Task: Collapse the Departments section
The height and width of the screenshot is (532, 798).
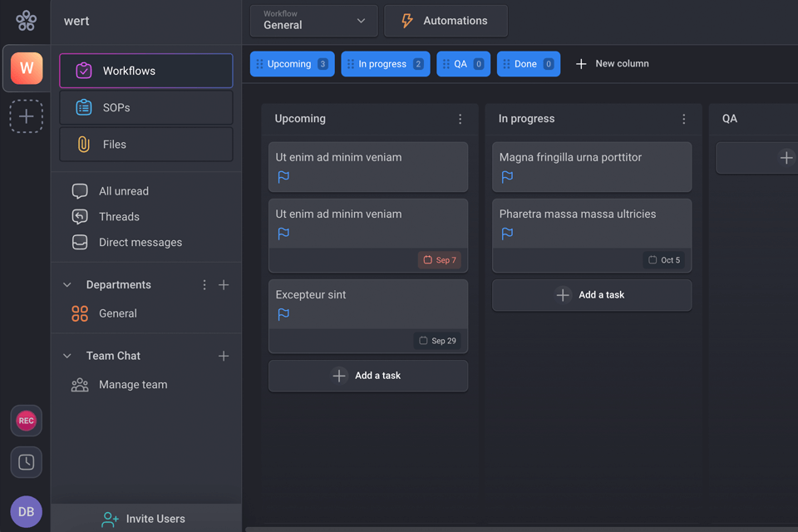Action: tap(66, 284)
